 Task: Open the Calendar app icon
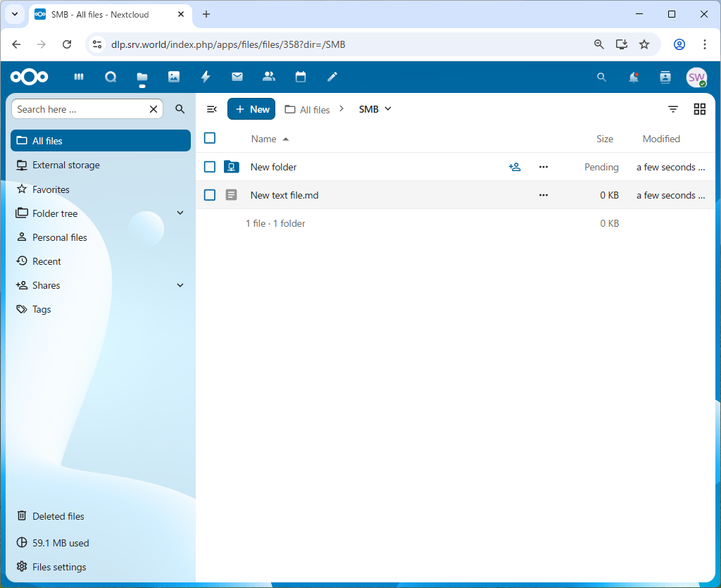pyautogui.click(x=301, y=77)
